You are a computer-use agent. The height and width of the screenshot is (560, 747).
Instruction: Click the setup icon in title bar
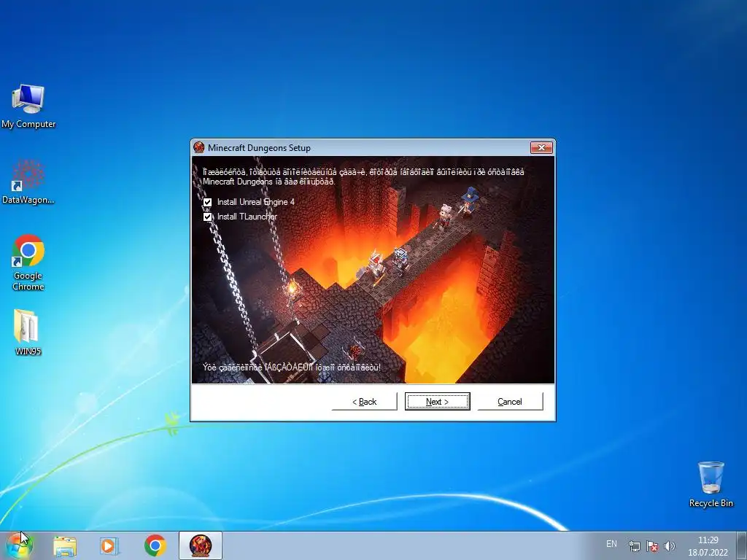(199, 147)
